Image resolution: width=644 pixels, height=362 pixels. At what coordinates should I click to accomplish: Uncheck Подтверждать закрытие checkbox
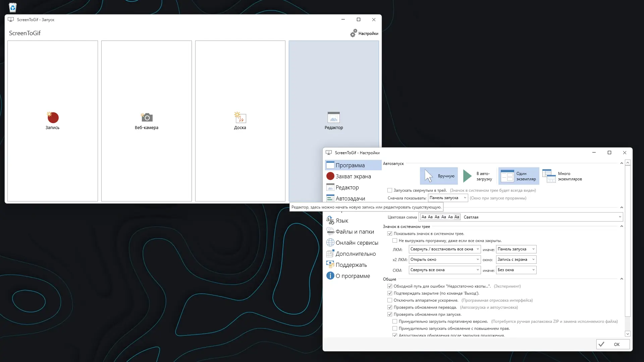pyautogui.click(x=390, y=293)
